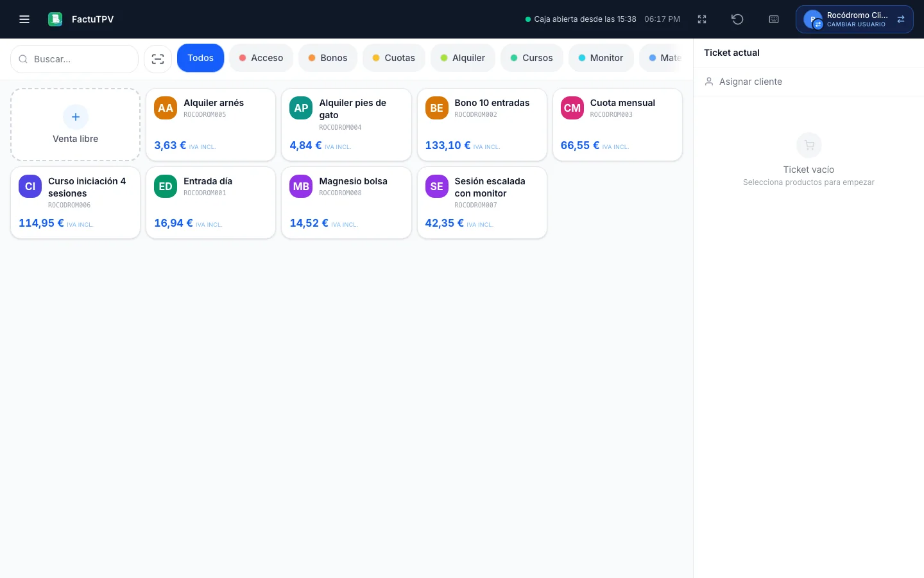Viewport: 924px width, 578px height.
Task: Click the Sesión escalada con monitor name
Action: [490, 187]
